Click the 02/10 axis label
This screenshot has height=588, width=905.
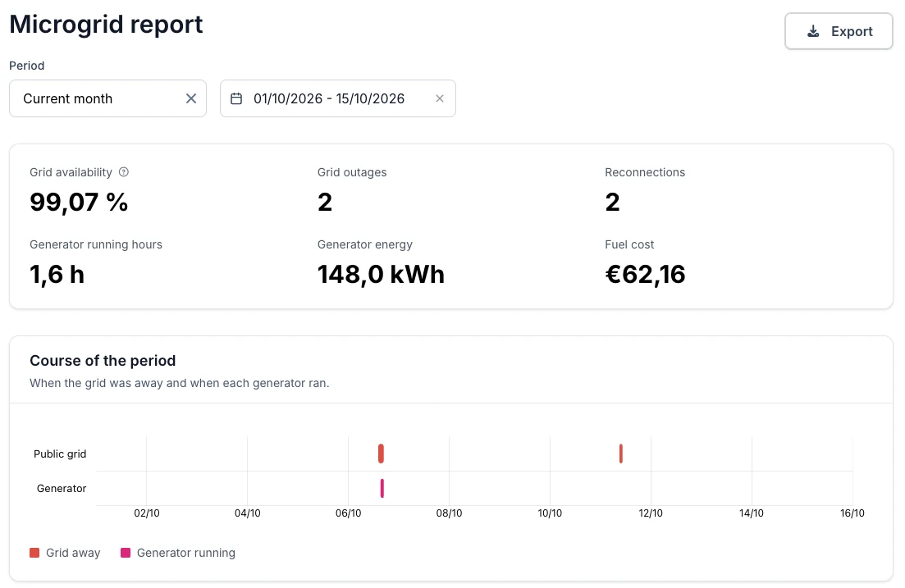point(147,513)
